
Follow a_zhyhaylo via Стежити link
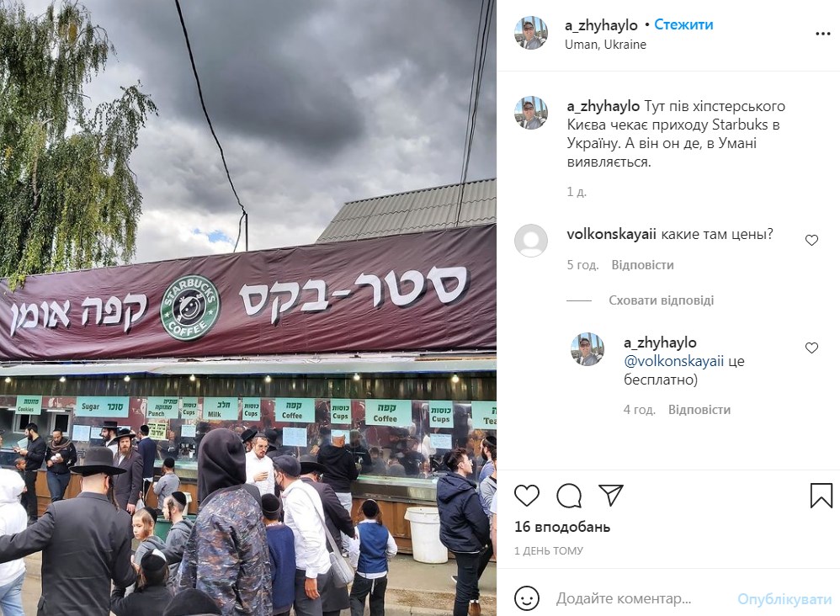tap(683, 24)
